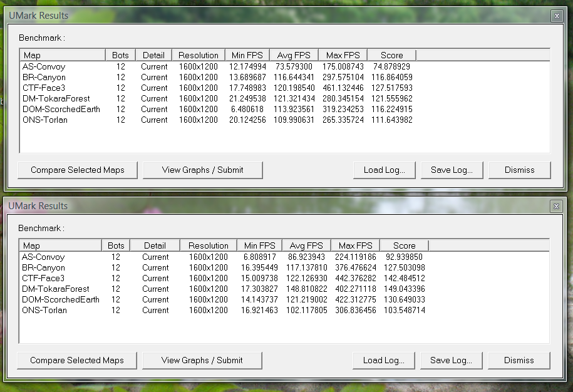
Task: Click Max FPS value 461.132446
Action: pos(343,88)
